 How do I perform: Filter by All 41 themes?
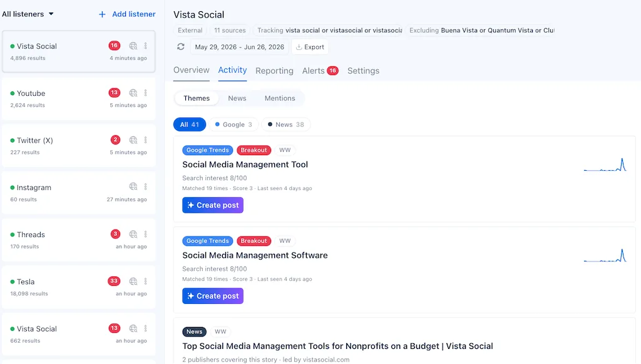[190, 124]
